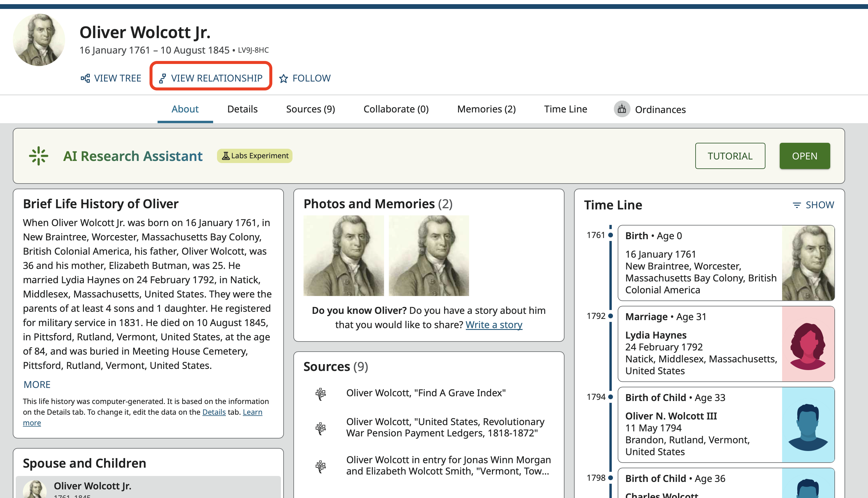Open first portrait in Photos and Memories

pos(343,256)
